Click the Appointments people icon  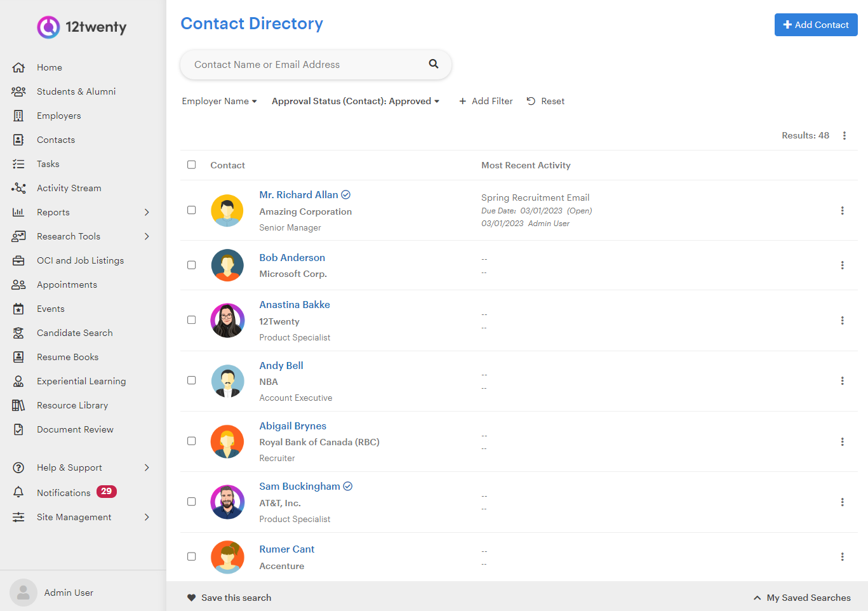18,285
